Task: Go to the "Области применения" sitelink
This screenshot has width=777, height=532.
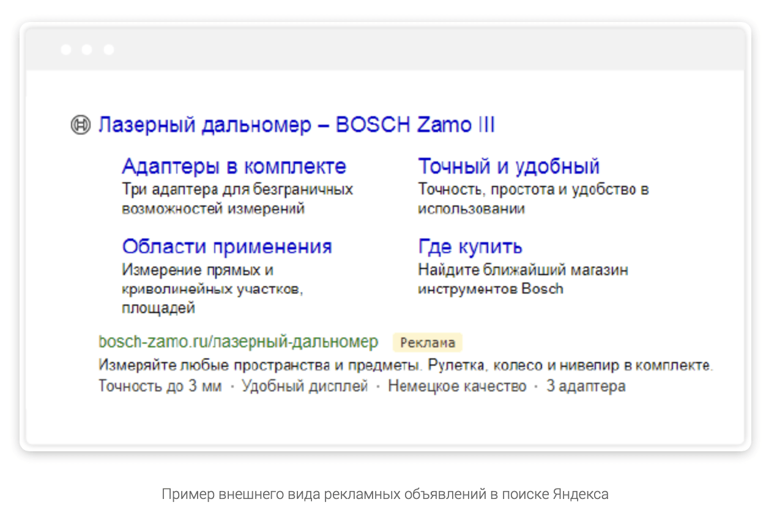Action: click(x=226, y=246)
